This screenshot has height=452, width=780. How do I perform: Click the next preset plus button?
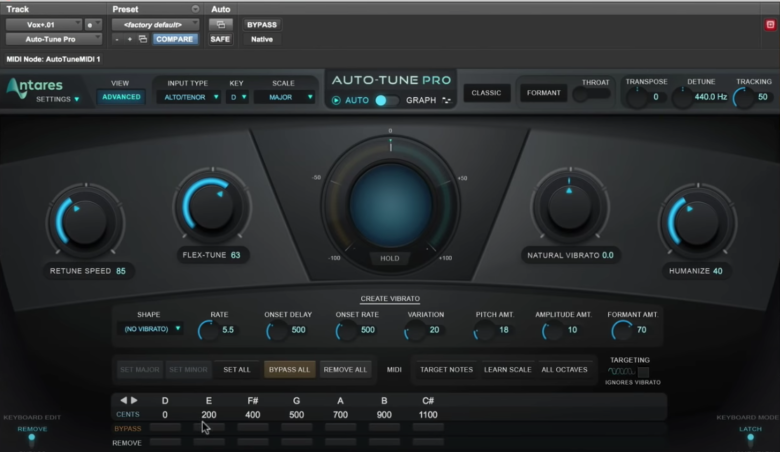pyautogui.click(x=129, y=39)
